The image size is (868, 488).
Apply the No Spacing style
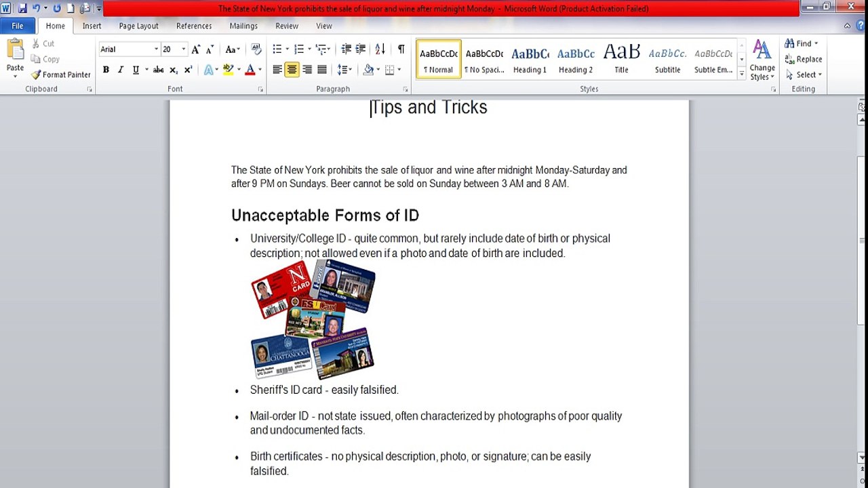point(484,60)
